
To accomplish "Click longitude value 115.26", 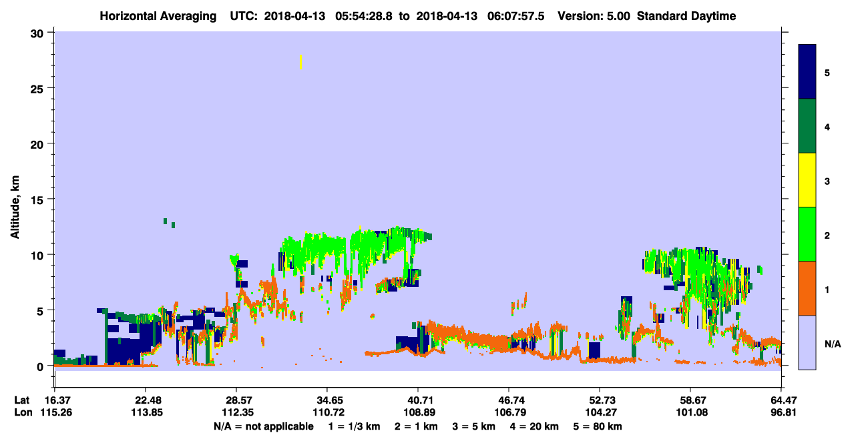I will (x=57, y=412).
